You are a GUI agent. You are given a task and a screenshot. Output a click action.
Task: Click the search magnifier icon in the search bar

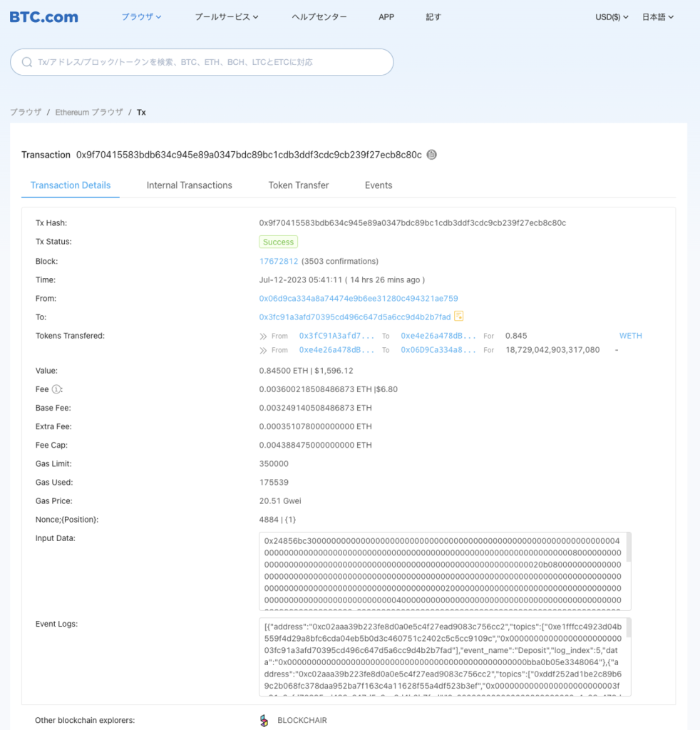pyautogui.click(x=26, y=62)
